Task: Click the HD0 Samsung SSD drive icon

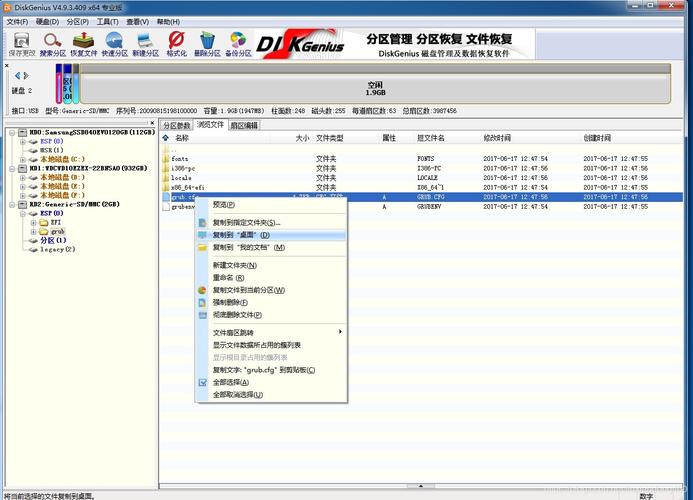Action: (x=23, y=132)
